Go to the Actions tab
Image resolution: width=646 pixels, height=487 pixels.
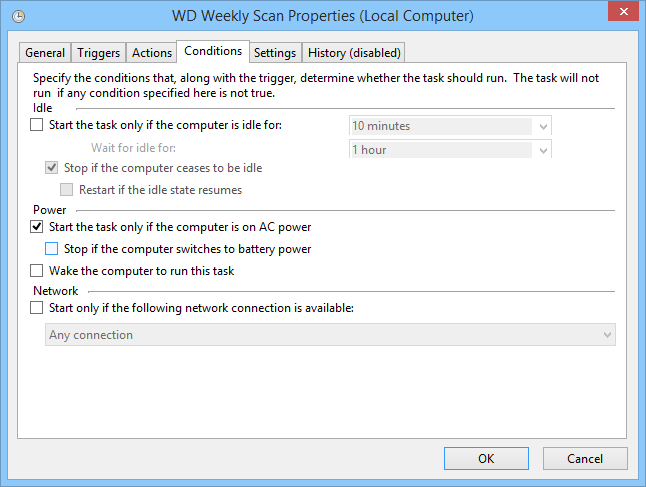pos(152,53)
